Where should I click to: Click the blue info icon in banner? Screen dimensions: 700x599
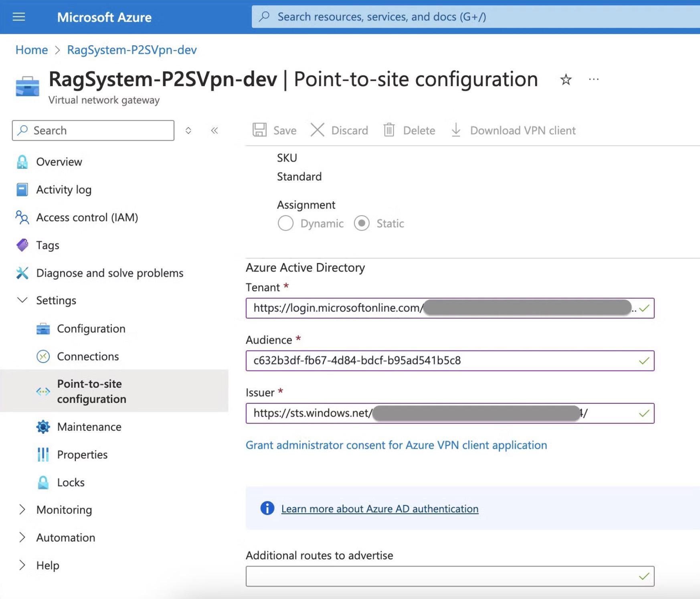[267, 508]
